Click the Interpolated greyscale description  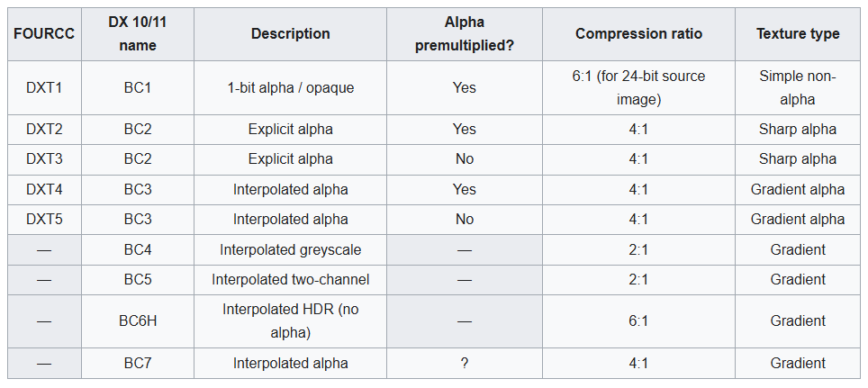coord(290,250)
